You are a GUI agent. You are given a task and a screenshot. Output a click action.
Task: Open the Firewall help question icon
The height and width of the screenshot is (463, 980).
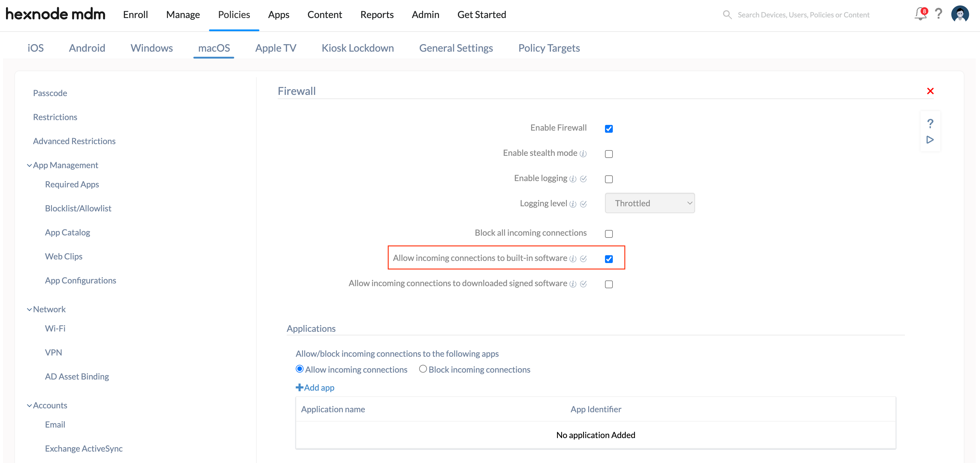coord(930,123)
